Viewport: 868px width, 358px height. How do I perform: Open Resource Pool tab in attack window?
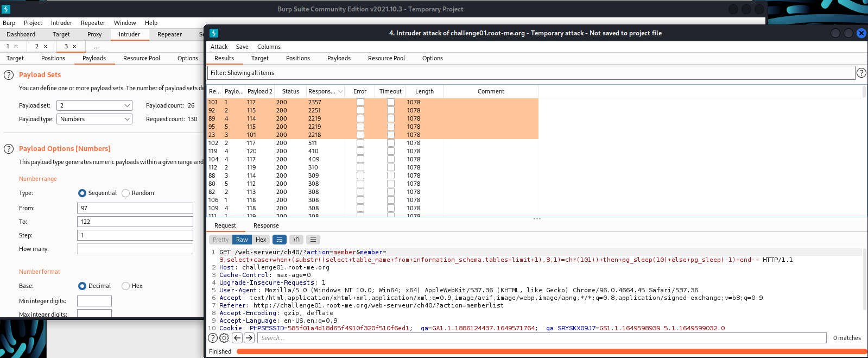[x=387, y=58]
